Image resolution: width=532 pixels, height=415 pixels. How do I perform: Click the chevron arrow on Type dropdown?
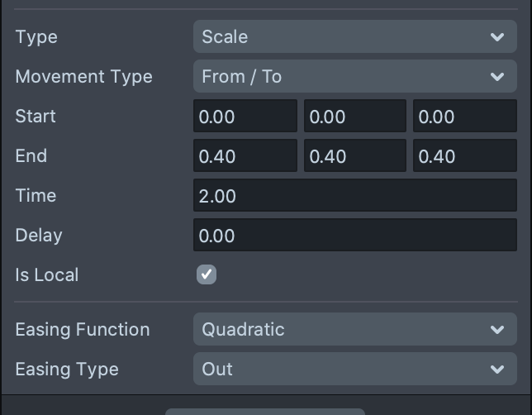tap(497, 37)
